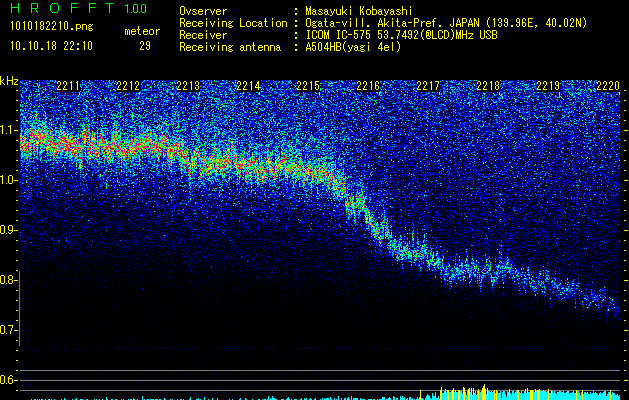Click the meteor label
This screenshot has width=629, height=400.
coord(142,31)
